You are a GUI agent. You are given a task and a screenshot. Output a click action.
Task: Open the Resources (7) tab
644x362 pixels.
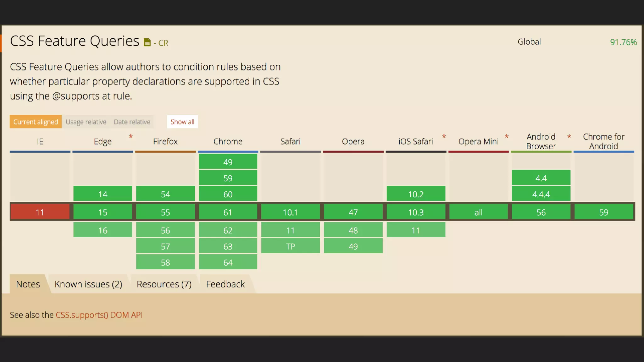tap(164, 284)
